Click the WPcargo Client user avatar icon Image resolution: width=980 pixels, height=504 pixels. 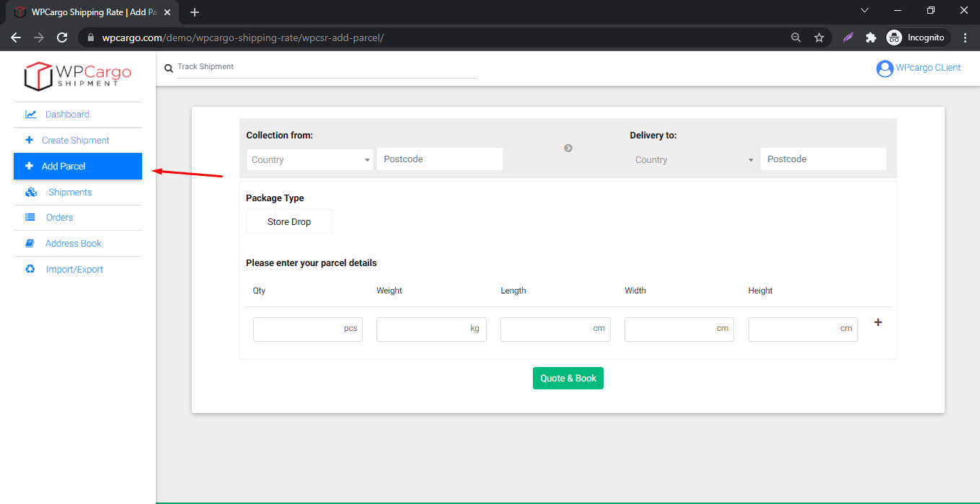coord(884,68)
